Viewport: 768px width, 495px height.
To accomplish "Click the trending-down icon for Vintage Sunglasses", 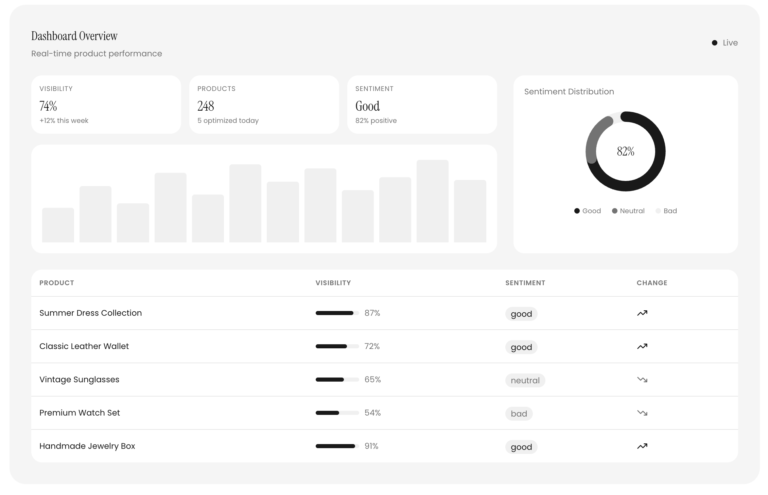I will click(642, 380).
